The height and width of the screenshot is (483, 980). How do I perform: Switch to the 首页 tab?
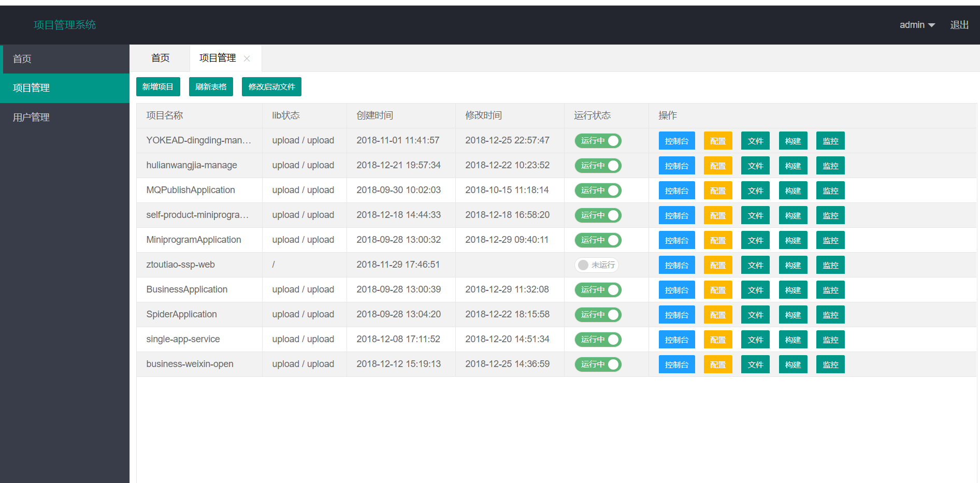pos(160,58)
